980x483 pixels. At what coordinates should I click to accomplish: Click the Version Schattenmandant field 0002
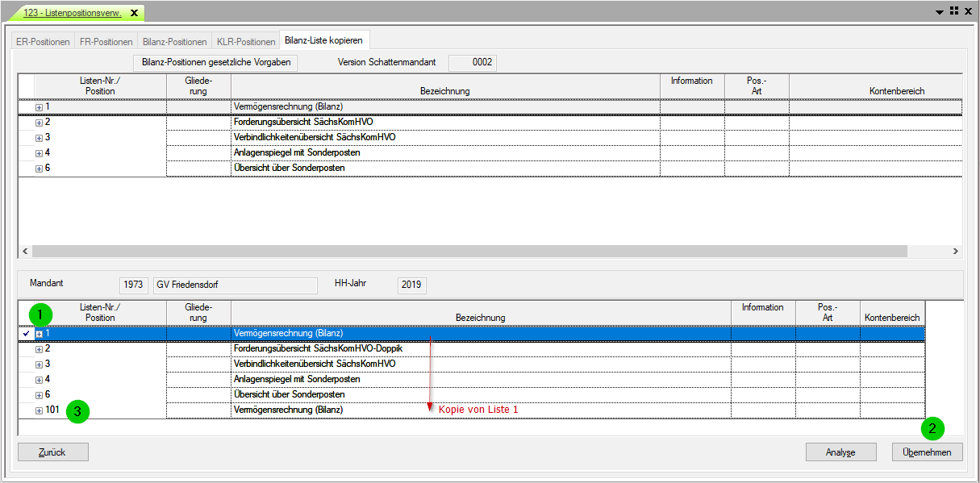point(472,62)
